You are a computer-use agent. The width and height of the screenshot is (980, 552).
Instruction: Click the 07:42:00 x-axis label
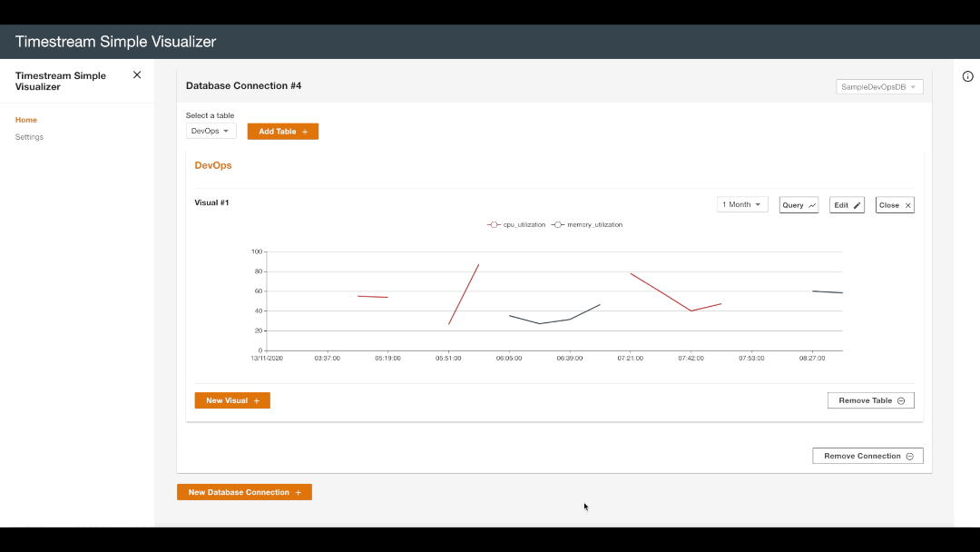691,359
